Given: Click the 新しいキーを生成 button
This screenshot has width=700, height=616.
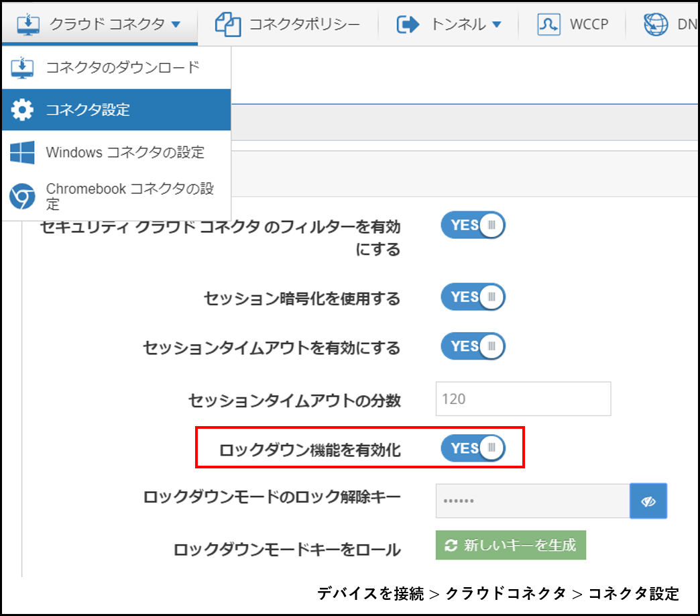Looking at the screenshot, I should (511, 545).
